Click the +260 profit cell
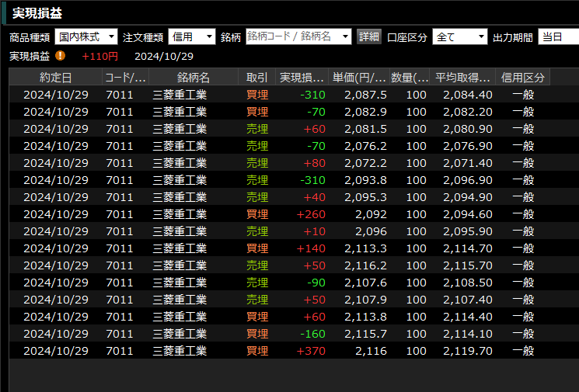 tap(311, 214)
